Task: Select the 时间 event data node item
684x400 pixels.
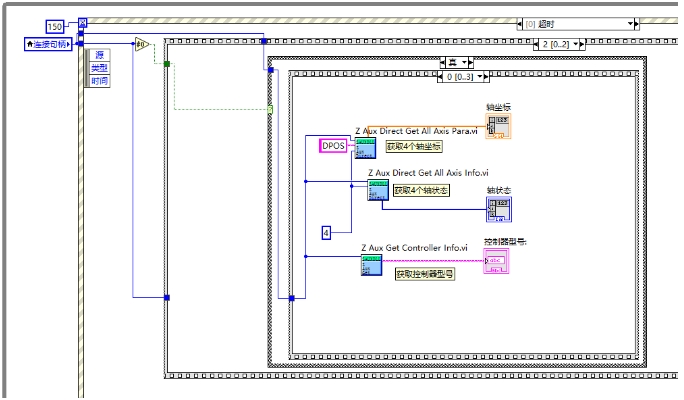Action: 99,81
